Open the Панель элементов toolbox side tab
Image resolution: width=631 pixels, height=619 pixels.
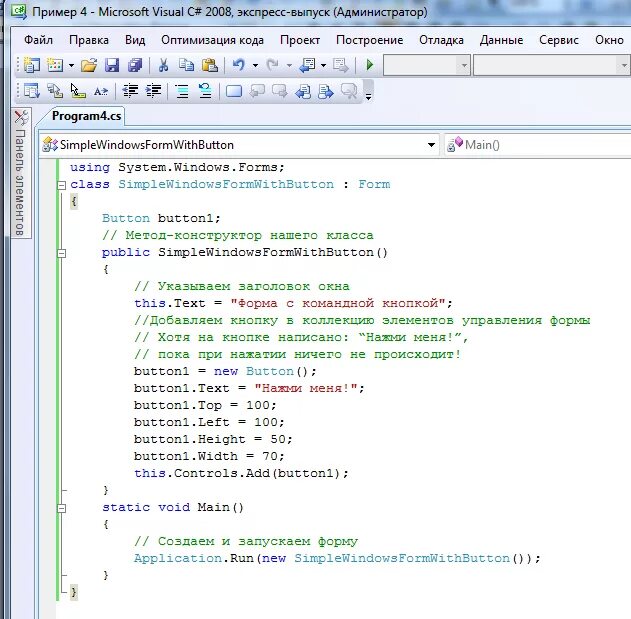(x=21, y=173)
